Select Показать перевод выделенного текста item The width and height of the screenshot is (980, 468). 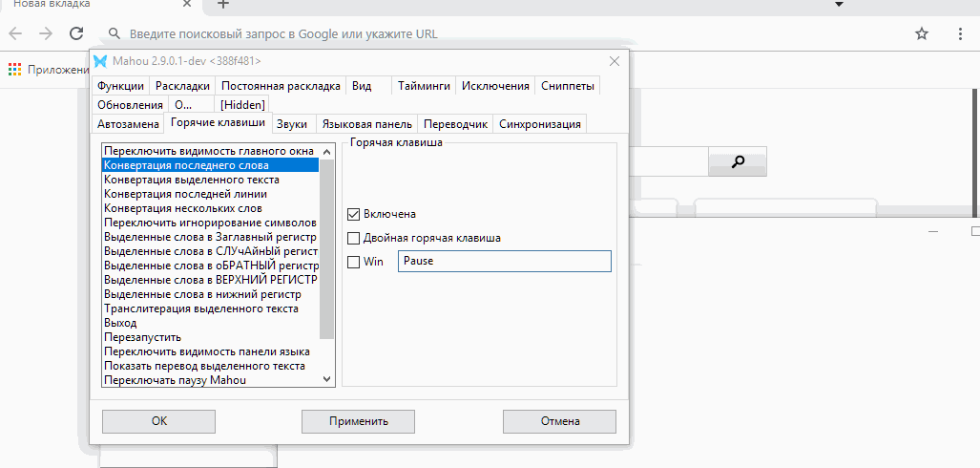[x=211, y=366]
